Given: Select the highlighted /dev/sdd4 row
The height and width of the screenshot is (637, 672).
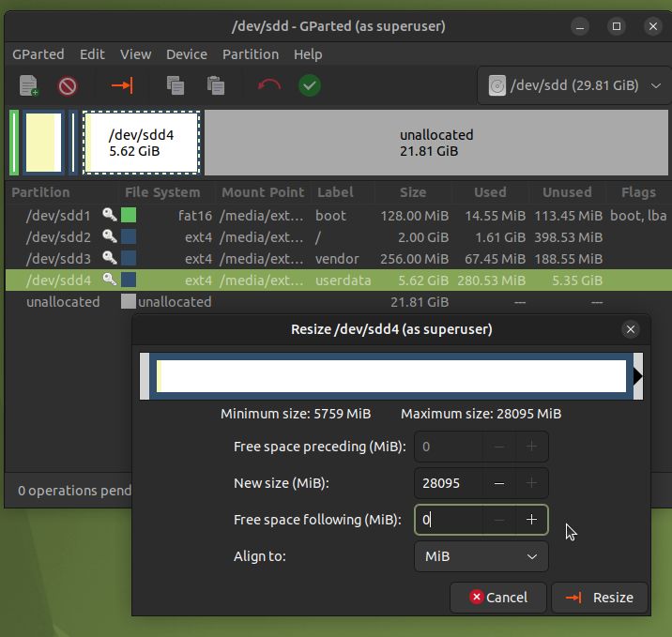Looking at the screenshot, I should [x=339, y=281].
